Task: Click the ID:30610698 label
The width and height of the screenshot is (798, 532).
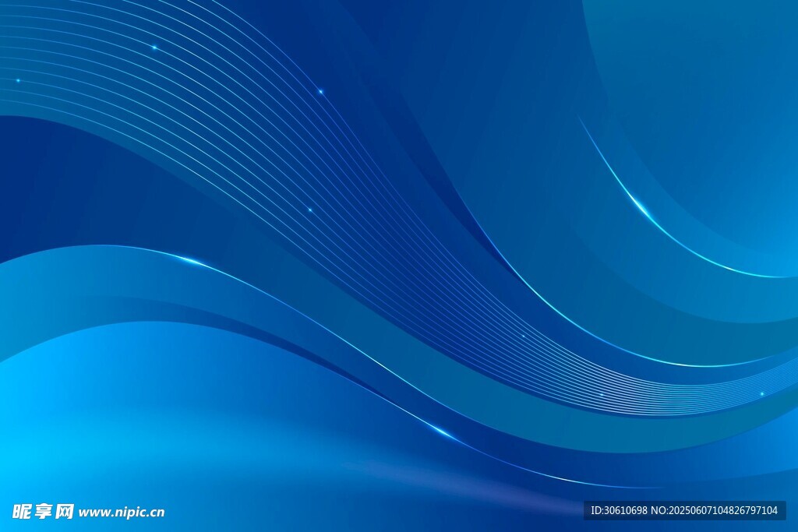Action: [x=620, y=510]
